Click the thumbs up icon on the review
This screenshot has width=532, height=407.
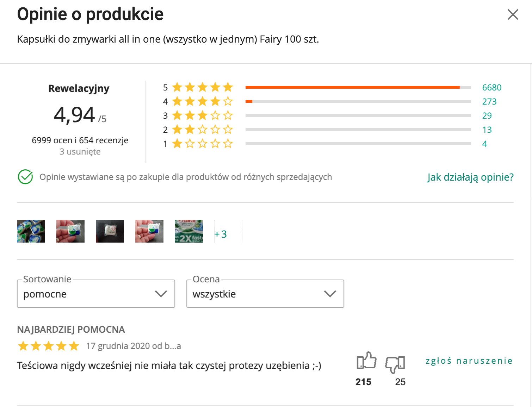pos(366,361)
